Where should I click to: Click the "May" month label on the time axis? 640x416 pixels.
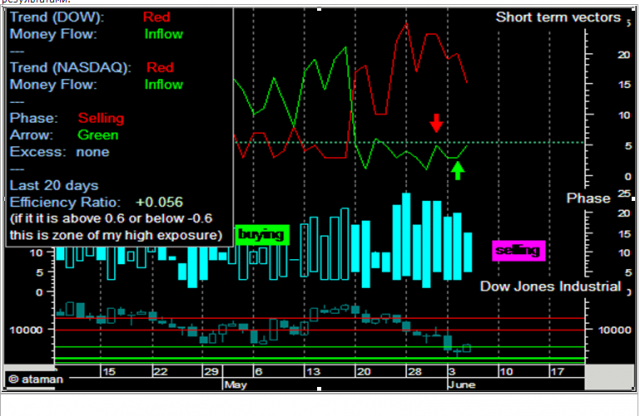point(236,385)
